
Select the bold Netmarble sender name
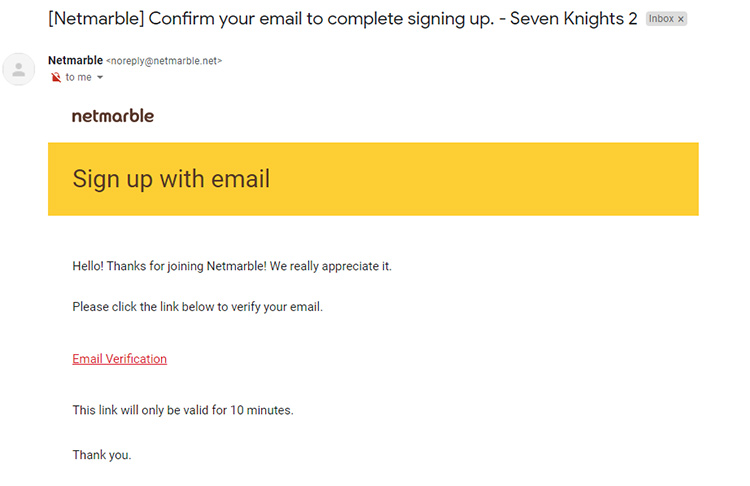click(x=76, y=60)
